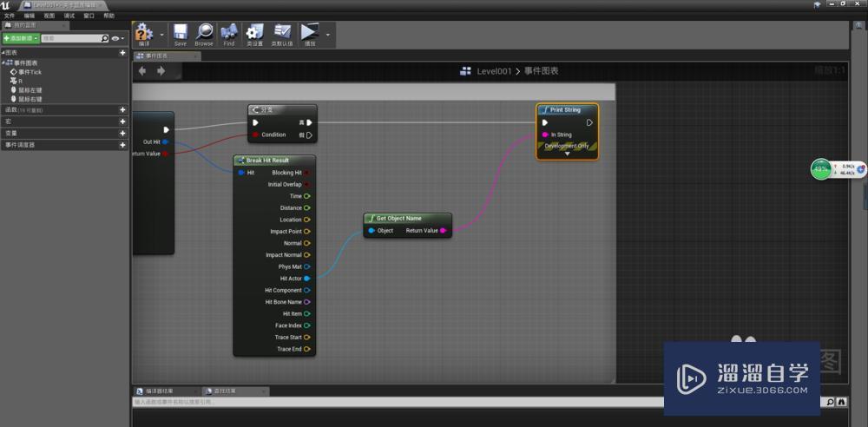Open the play options dropdown arrow

point(328,35)
